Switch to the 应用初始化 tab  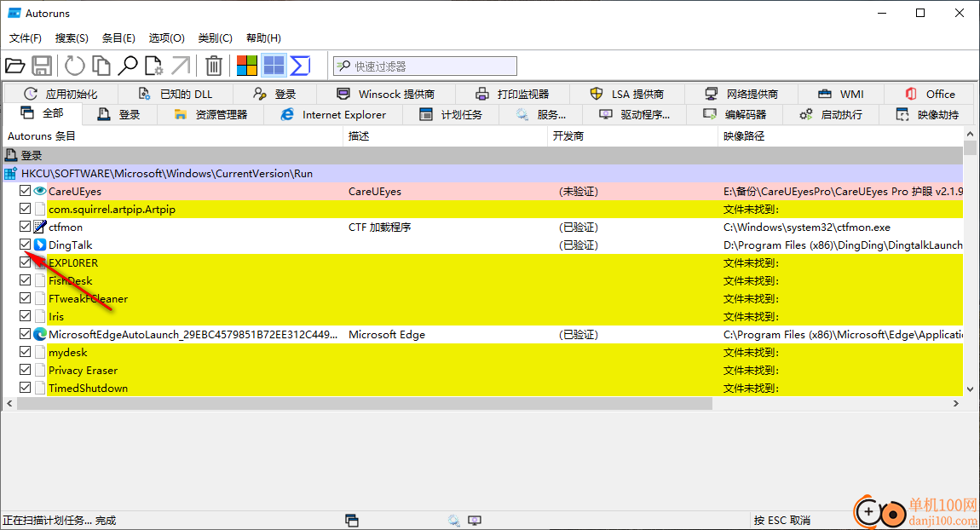click(61, 94)
